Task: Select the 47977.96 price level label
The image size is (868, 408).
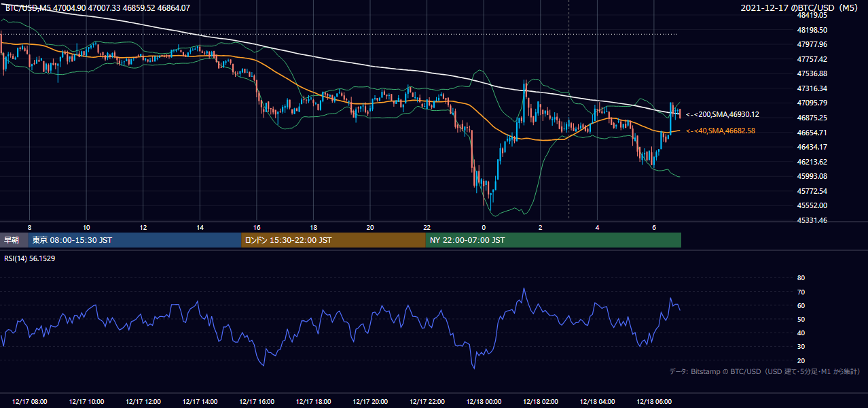Action: [x=812, y=44]
